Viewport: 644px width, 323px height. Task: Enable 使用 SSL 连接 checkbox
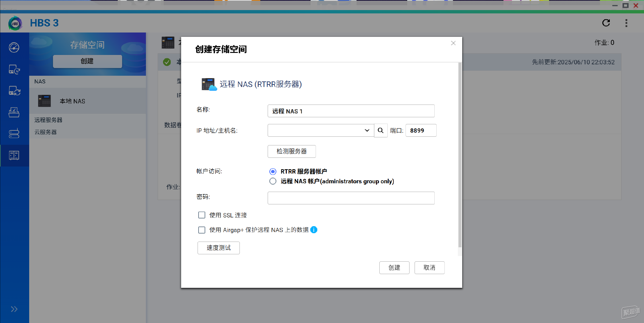pos(202,215)
